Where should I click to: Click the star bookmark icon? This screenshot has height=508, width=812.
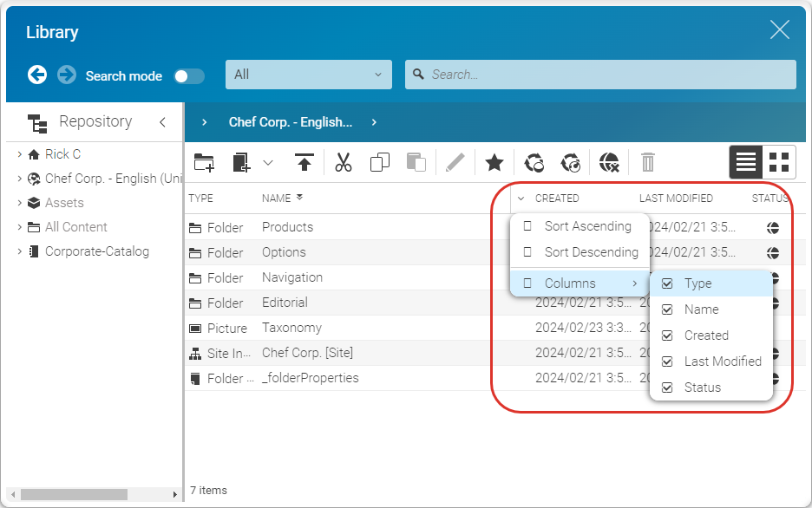click(494, 162)
